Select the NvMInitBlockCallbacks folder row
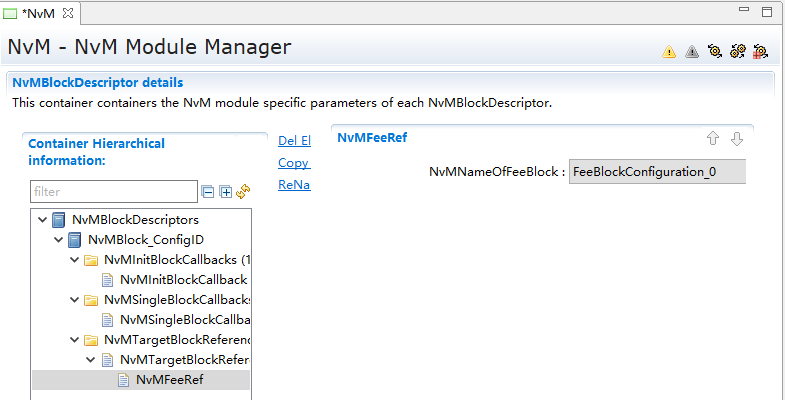 click(x=177, y=260)
